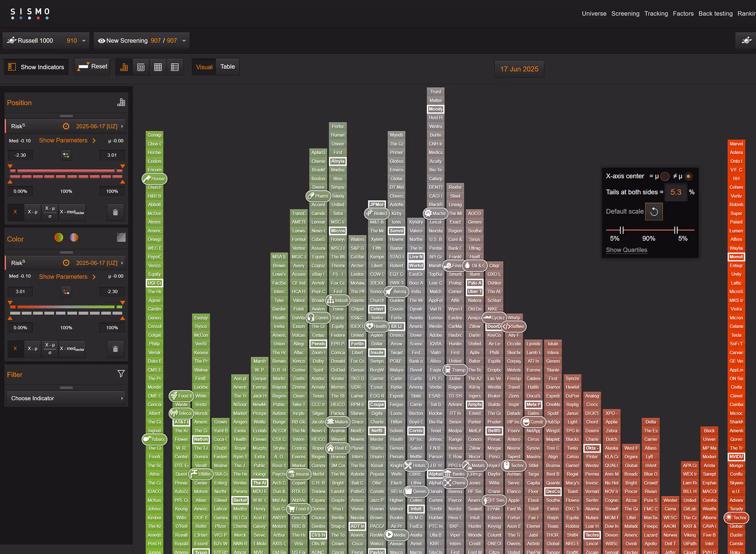756x554 pixels.
Task: Choose the purple-orange color gradient swatch
Action: click(74, 238)
